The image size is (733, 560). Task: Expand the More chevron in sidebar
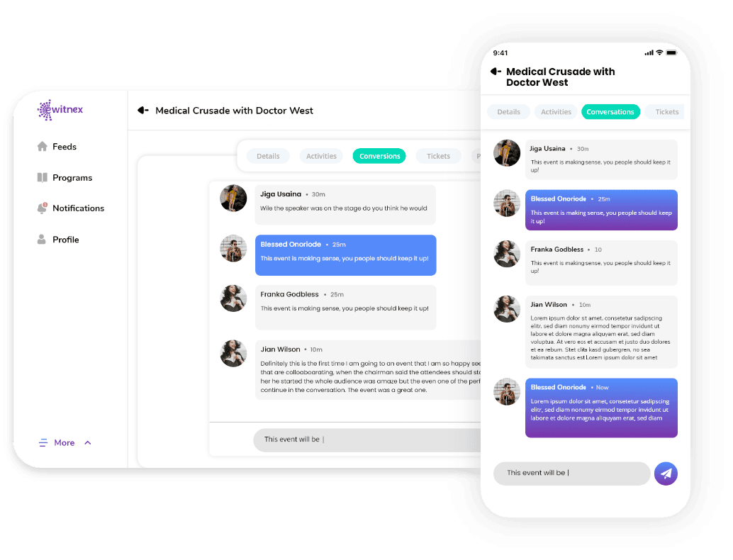click(88, 442)
